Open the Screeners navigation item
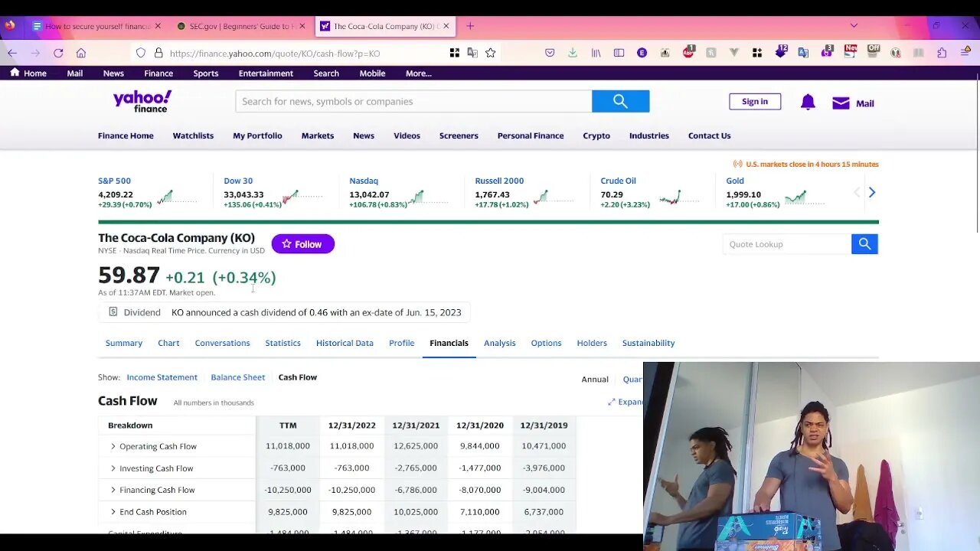Image resolution: width=980 pixels, height=551 pixels. click(459, 135)
